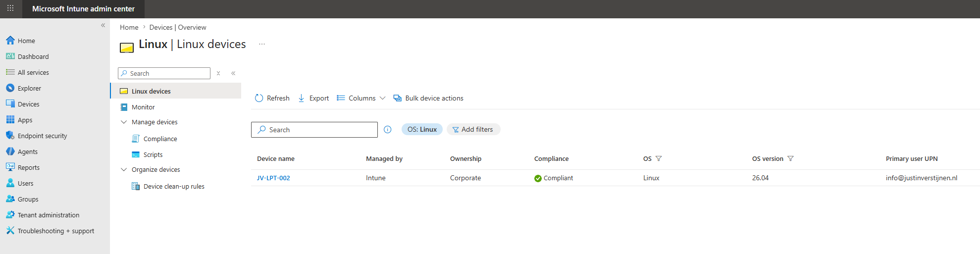Click the Apps grid icon
980x254 pixels.
pos(10,120)
